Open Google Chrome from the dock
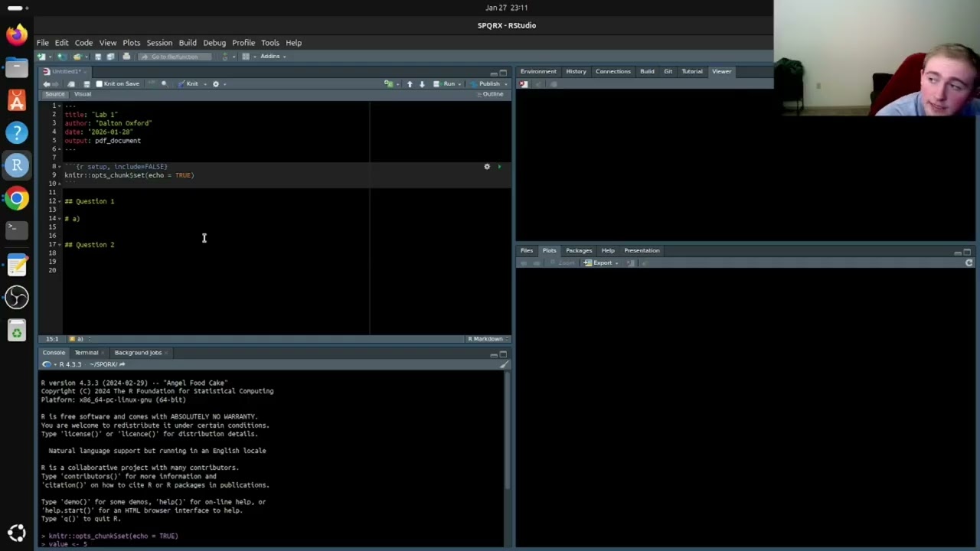This screenshot has height=551, width=980. pos(17,199)
